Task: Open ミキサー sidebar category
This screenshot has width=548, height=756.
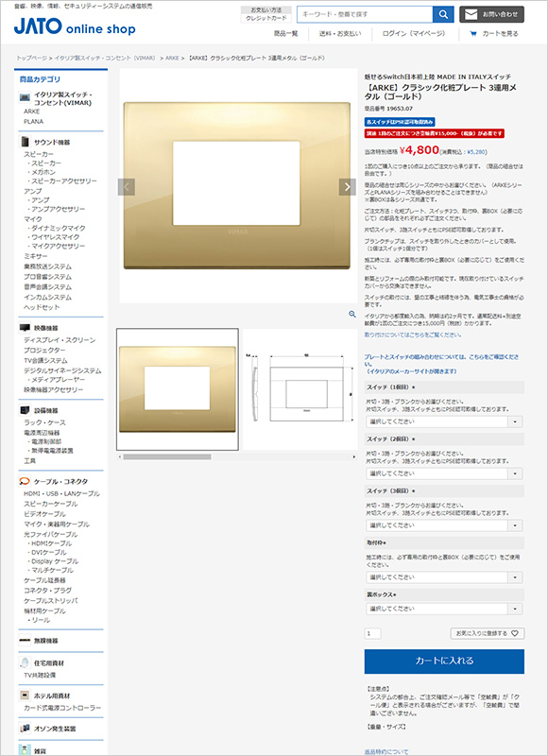Action: (36, 256)
